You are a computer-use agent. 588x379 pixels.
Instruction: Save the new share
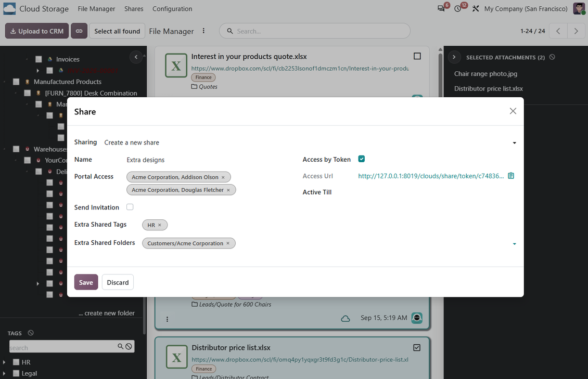(86, 282)
